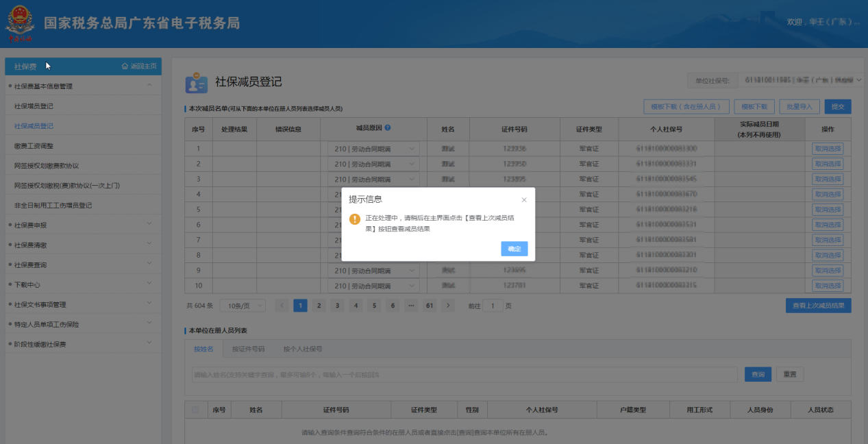Click the name search input field
868x444 pixels.
(464, 375)
